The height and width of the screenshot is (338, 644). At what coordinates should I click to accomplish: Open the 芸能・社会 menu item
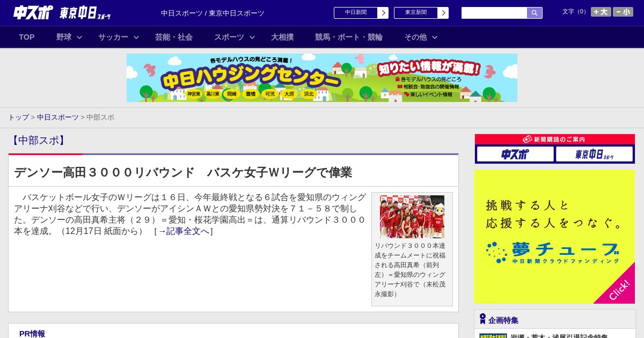pyautogui.click(x=174, y=37)
